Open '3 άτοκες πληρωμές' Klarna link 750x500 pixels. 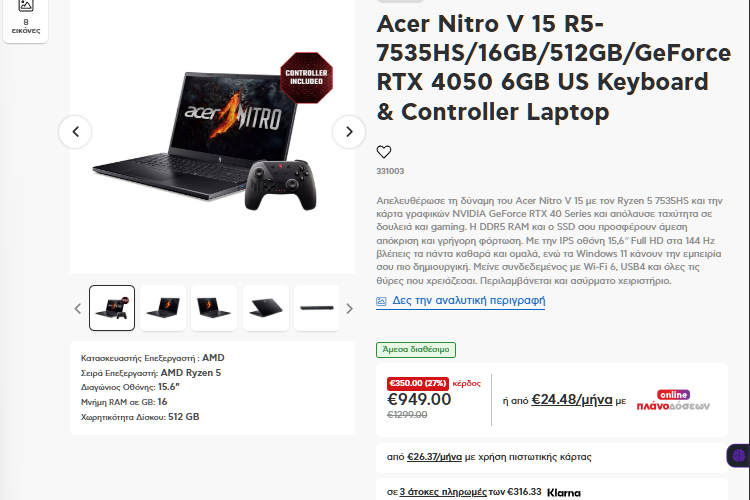443,492
